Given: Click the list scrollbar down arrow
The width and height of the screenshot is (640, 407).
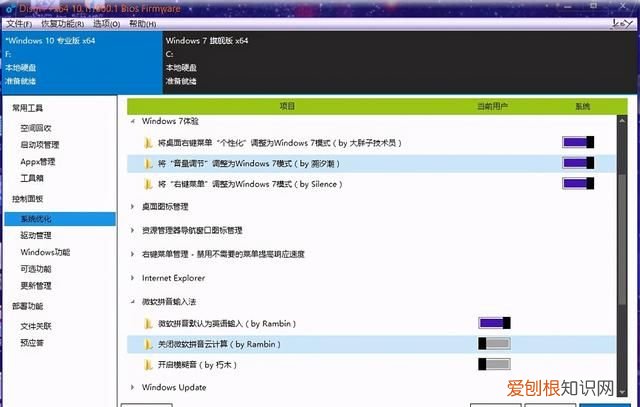Looking at the screenshot, I should [622, 392].
